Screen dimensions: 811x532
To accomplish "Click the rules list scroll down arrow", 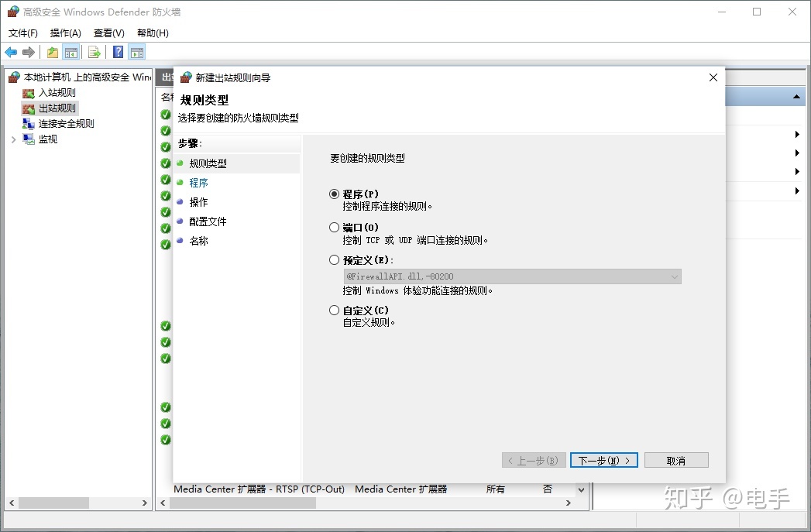I will tap(582, 489).
